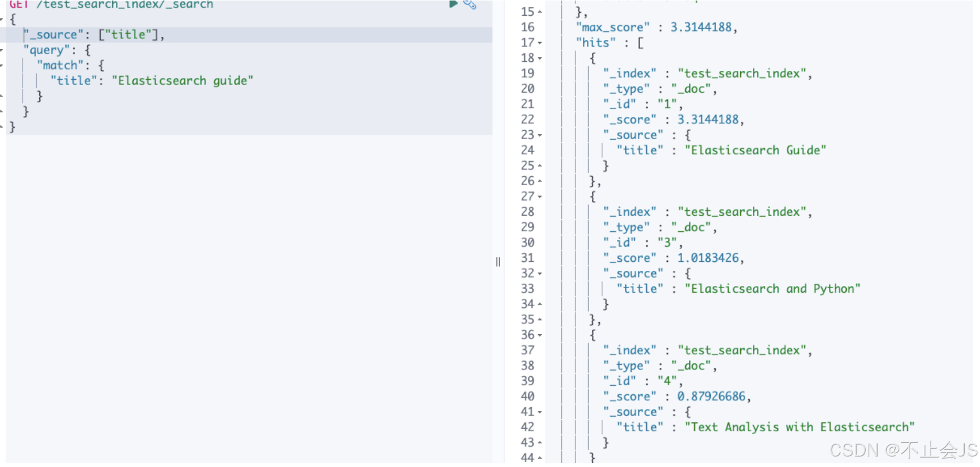
Task: Click the max_score value 3.3144188 on line 16
Action: tap(701, 27)
